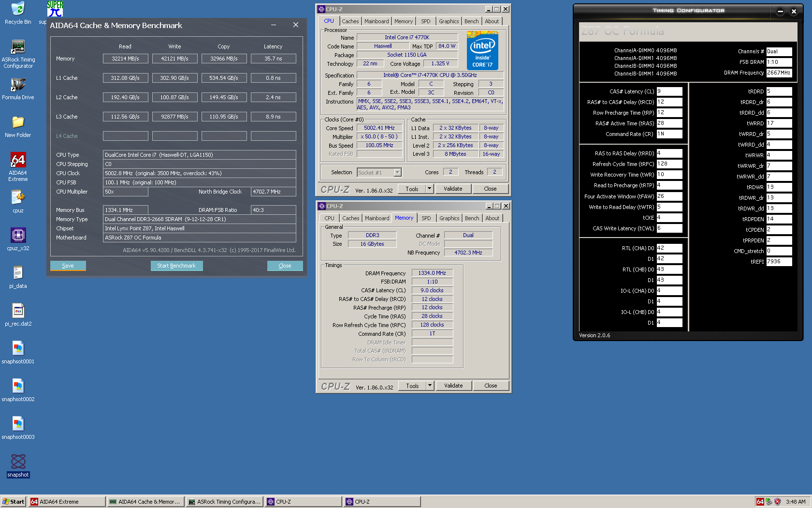Viewport: 812px width, 508px height.
Task: Open the pi_rec.dat2 file icon
Action: [x=18, y=315]
